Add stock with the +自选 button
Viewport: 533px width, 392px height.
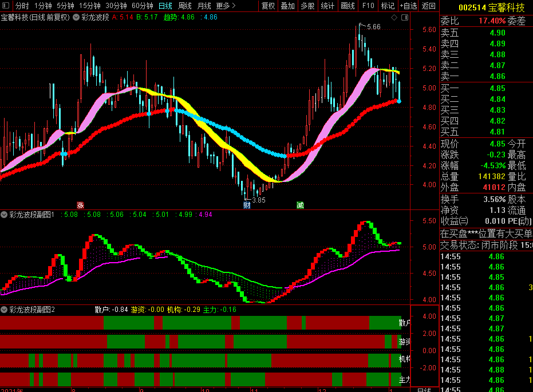coord(408,6)
